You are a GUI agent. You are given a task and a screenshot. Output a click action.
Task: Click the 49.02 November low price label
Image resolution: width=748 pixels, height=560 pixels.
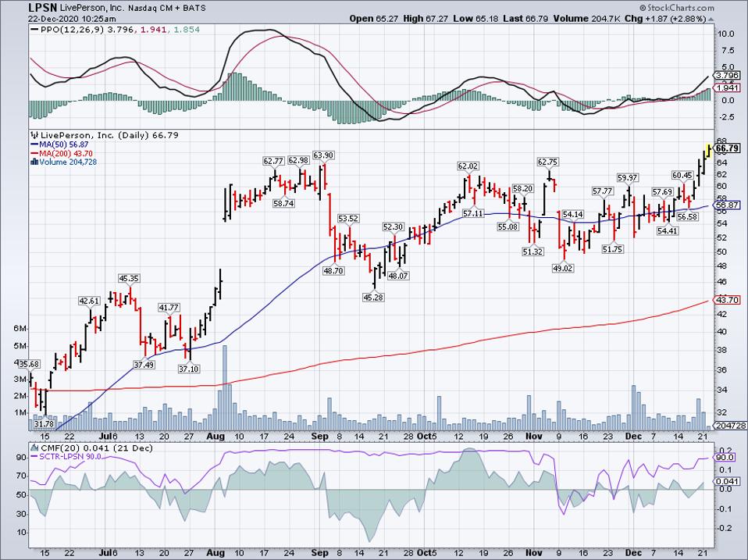coord(563,269)
